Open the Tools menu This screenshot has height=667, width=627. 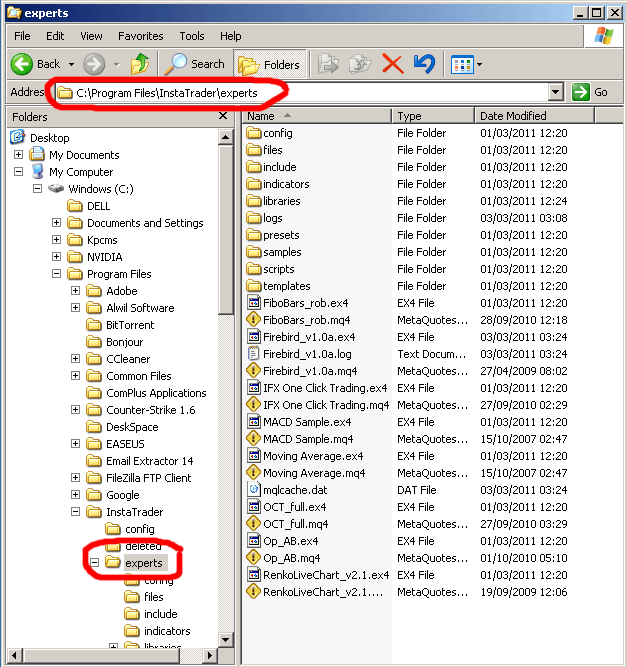pos(192,36)
